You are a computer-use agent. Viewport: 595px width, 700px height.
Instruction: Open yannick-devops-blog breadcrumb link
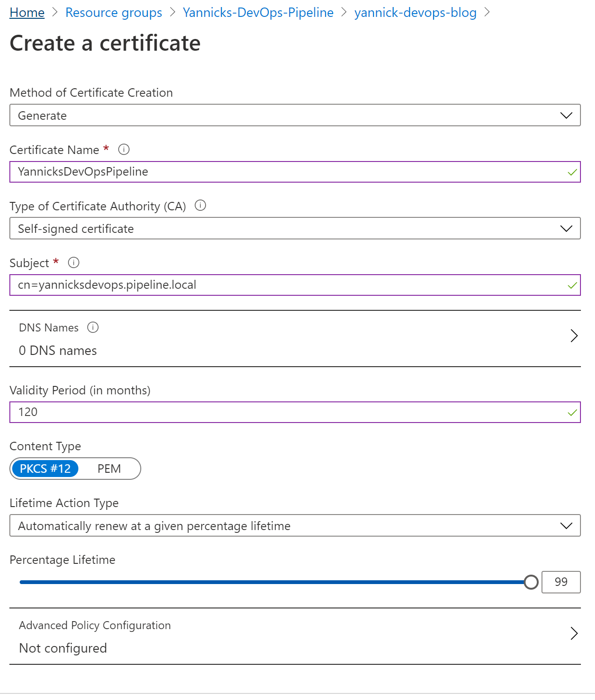[415, 13]
